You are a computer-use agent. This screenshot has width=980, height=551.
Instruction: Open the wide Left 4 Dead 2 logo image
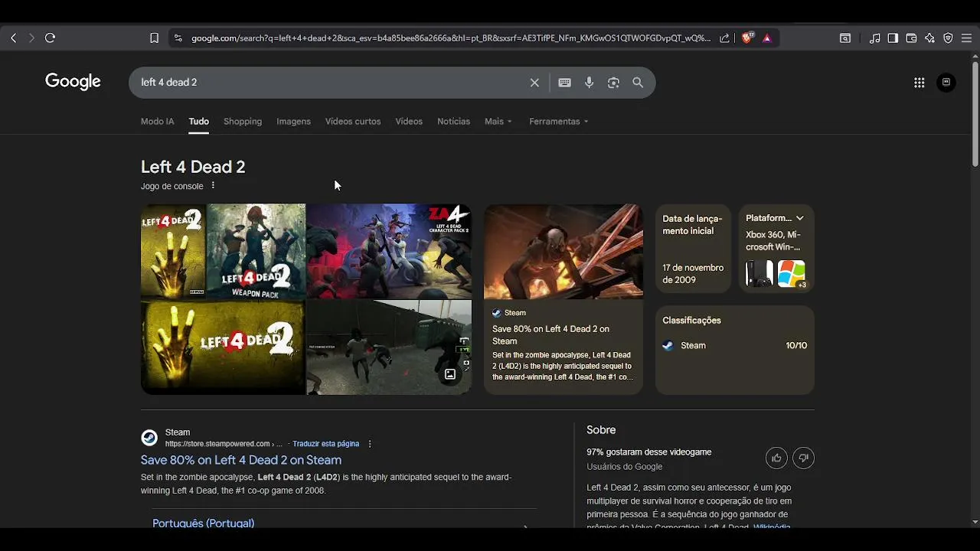223,347
